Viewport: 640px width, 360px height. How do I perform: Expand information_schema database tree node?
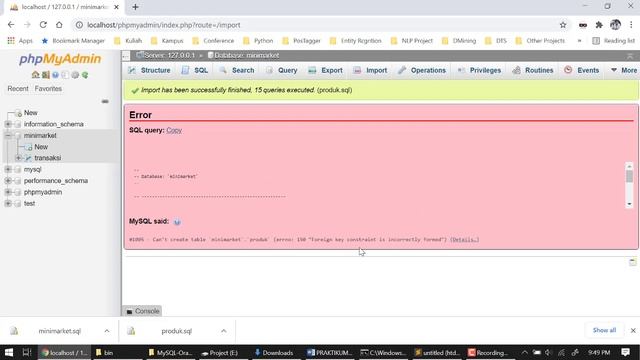(x=8, y=124)
